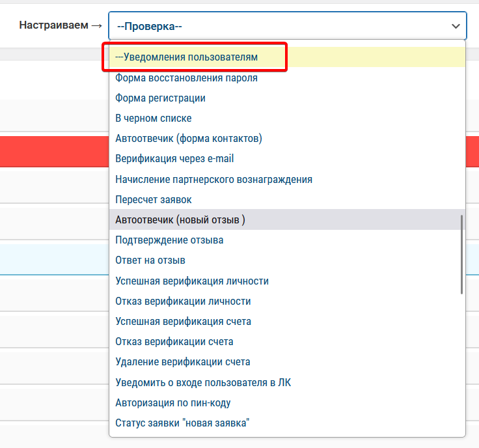Select Авторизация по пин-коду option
Image resolution: width=479 pixels, height=448 pixels.
tap(172, 402)
